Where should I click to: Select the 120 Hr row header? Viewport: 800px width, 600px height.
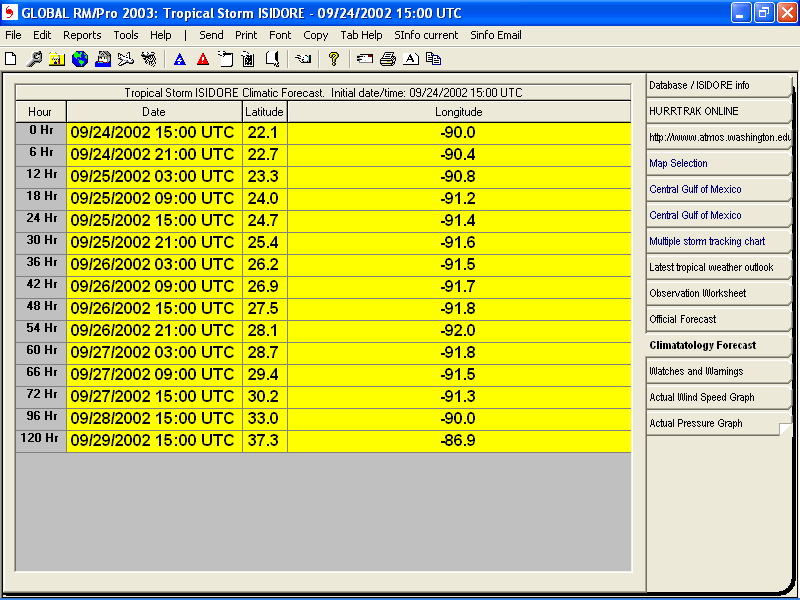pos(41,441)
